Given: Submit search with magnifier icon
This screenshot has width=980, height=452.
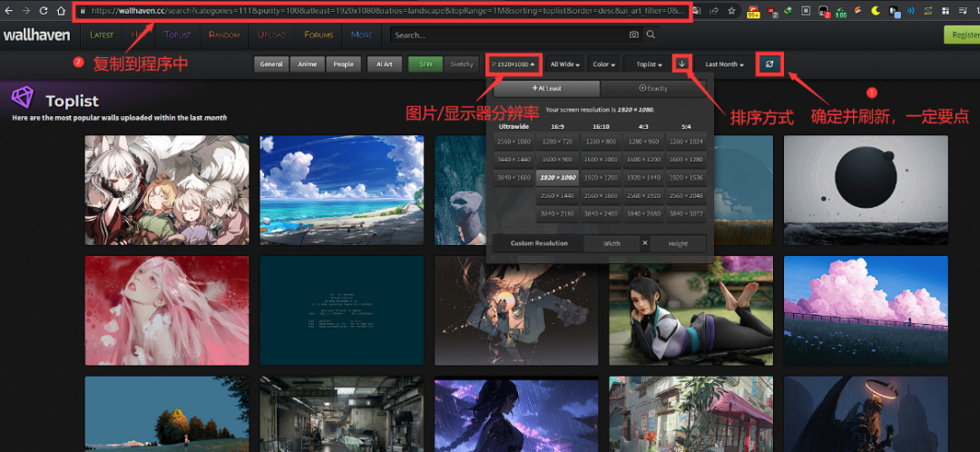Looking at the screenshot, I should (651, 35).
